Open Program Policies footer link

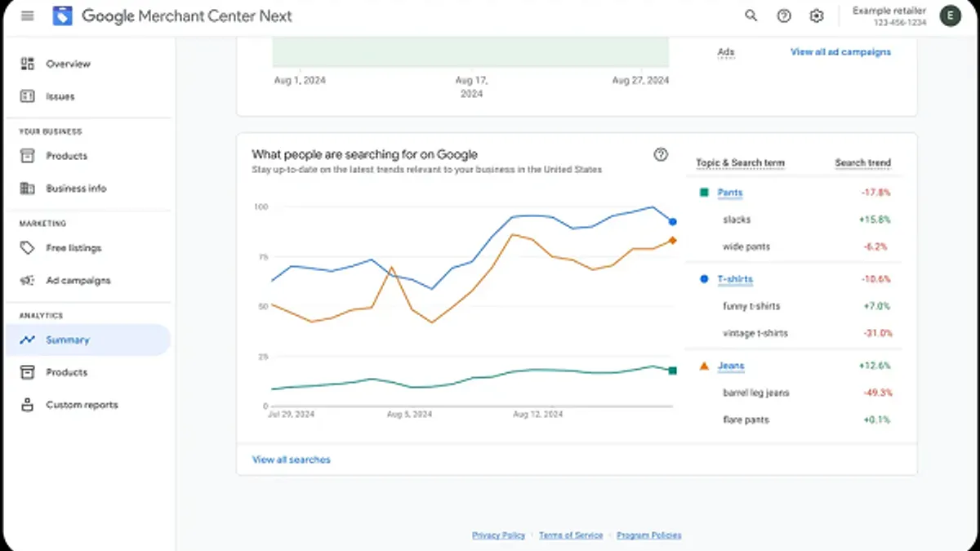click(648, 535)
